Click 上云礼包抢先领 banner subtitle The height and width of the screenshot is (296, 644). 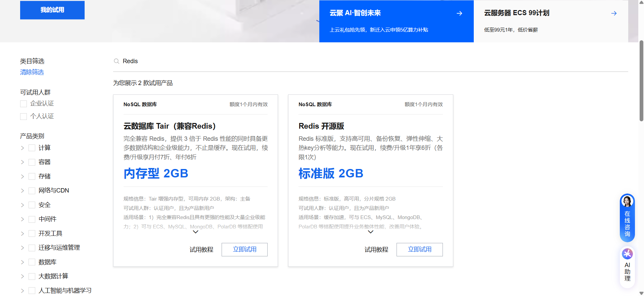pyautogui.click(x=379, y=30)
